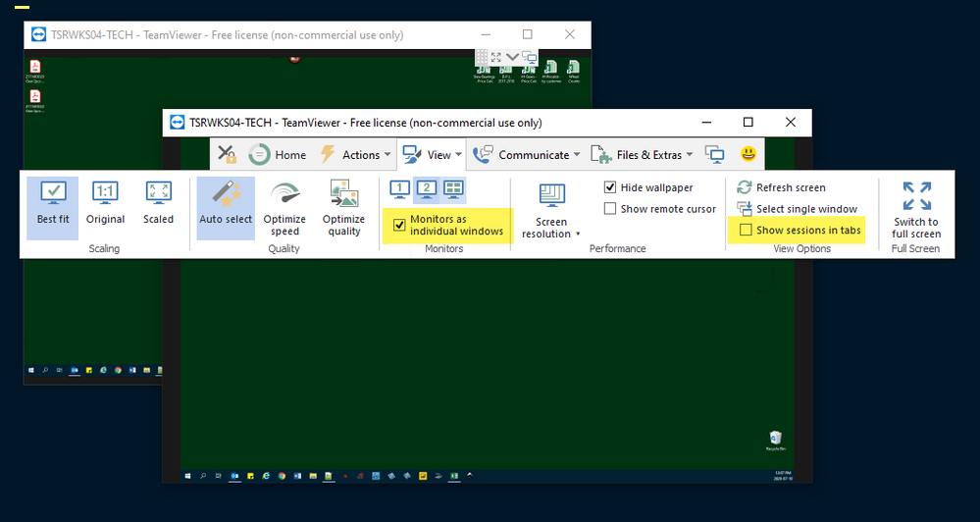Select Best fit scaling option
Viewport: 980px width, 522px height.
click(x=53, y=203)
